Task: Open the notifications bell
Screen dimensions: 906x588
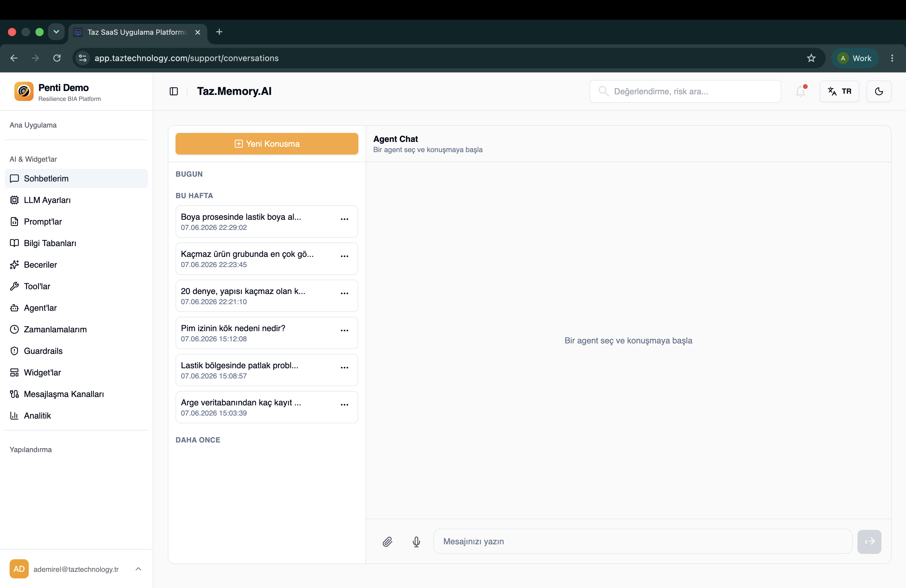Action: [801, 91]
